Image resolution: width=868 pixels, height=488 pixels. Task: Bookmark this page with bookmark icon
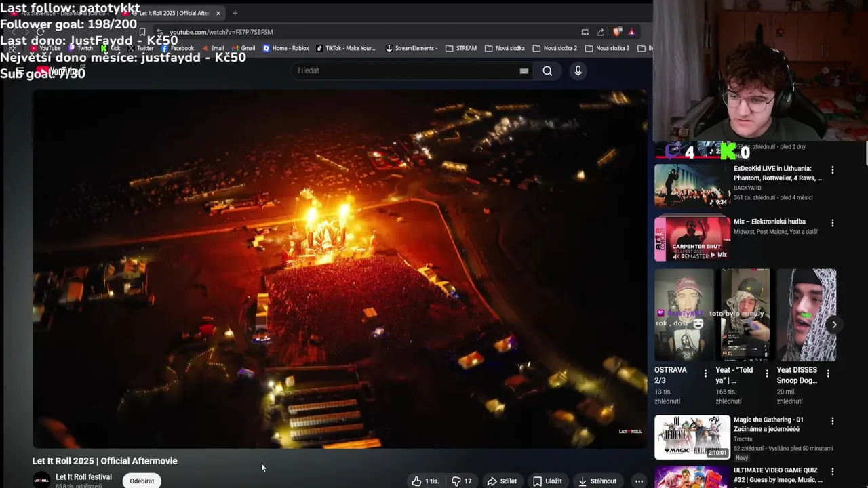[142, 32]
